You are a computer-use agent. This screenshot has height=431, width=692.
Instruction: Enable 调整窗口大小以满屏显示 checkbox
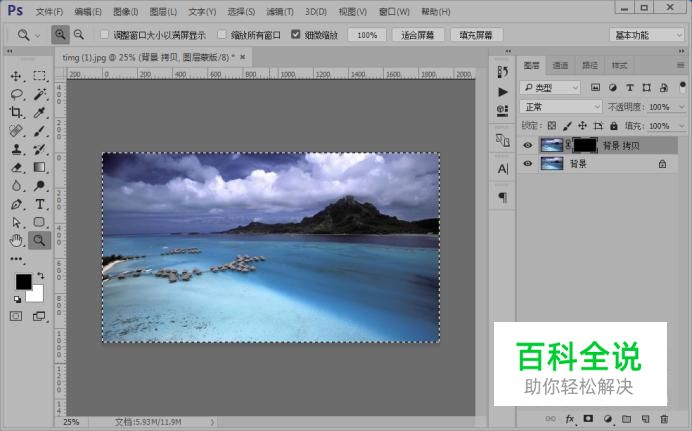[105, 34]
